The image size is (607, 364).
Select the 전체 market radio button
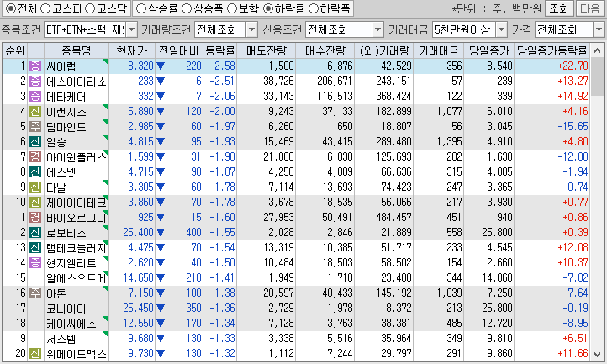[11, 8]
